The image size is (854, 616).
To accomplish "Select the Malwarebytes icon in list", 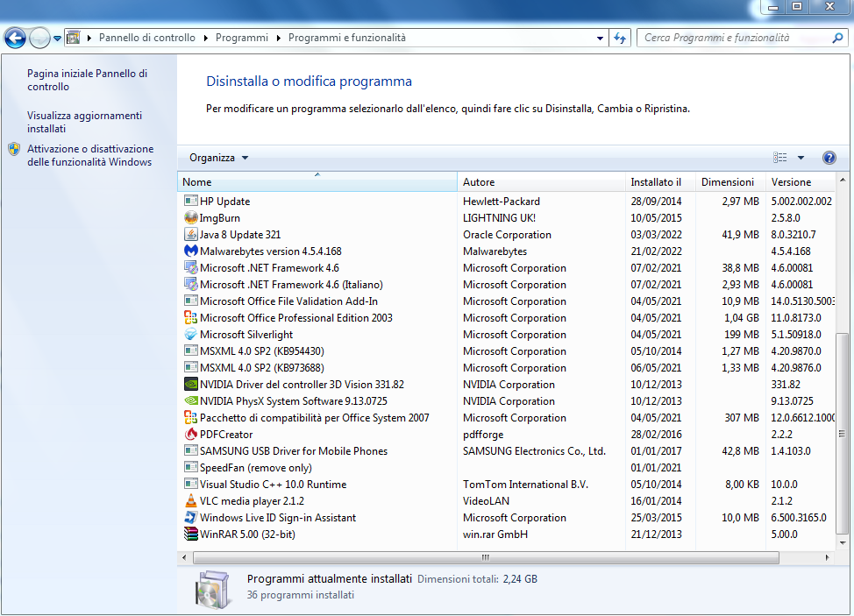I will tap(191, 251).
